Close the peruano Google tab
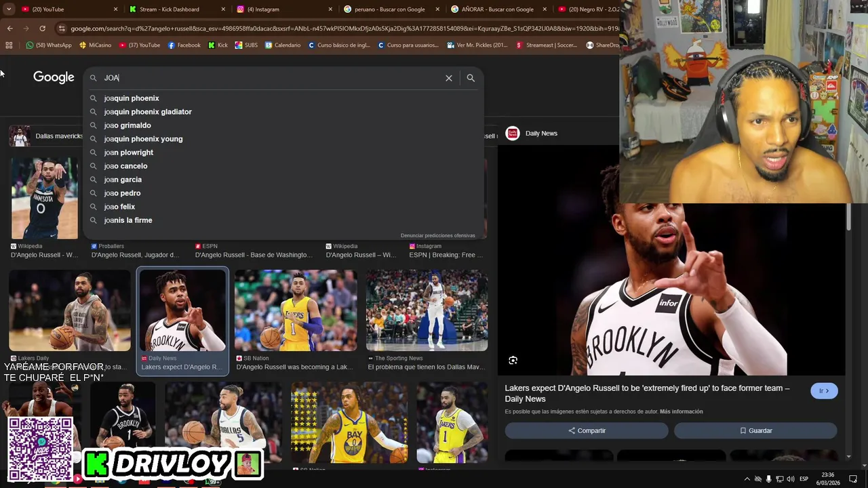 [437, 9]
